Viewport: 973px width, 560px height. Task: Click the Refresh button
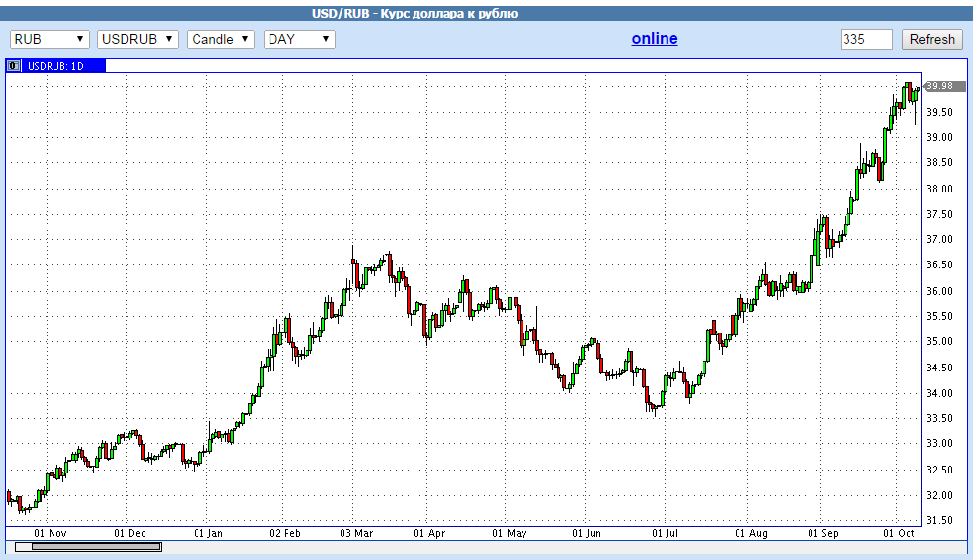[932, 39]
